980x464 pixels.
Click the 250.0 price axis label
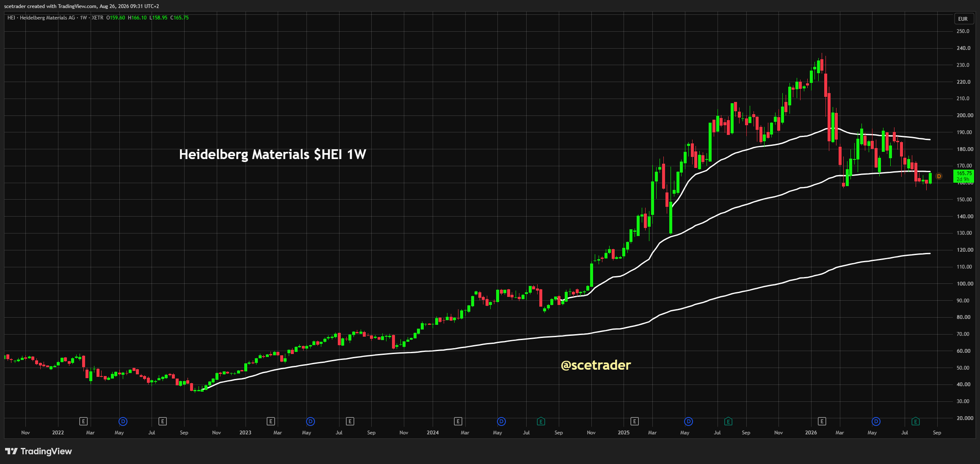point(963,31)
